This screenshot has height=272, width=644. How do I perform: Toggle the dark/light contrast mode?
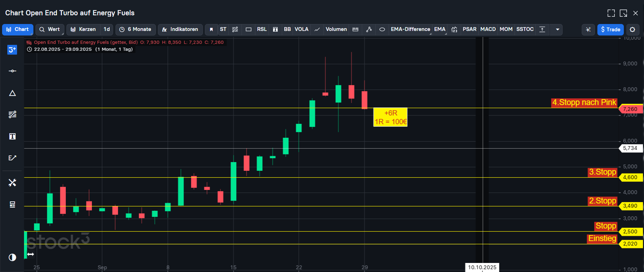tap(12, 257)
